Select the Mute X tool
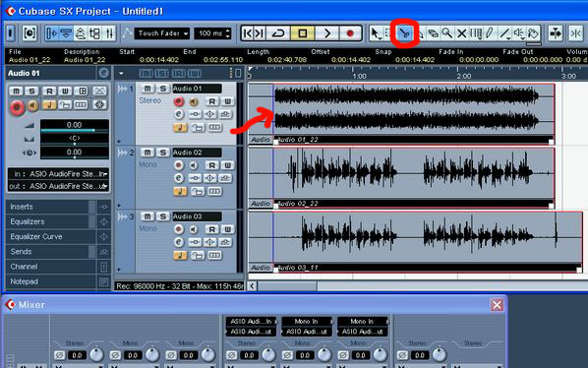Screen dimensions: 588x368 point(461,33)
